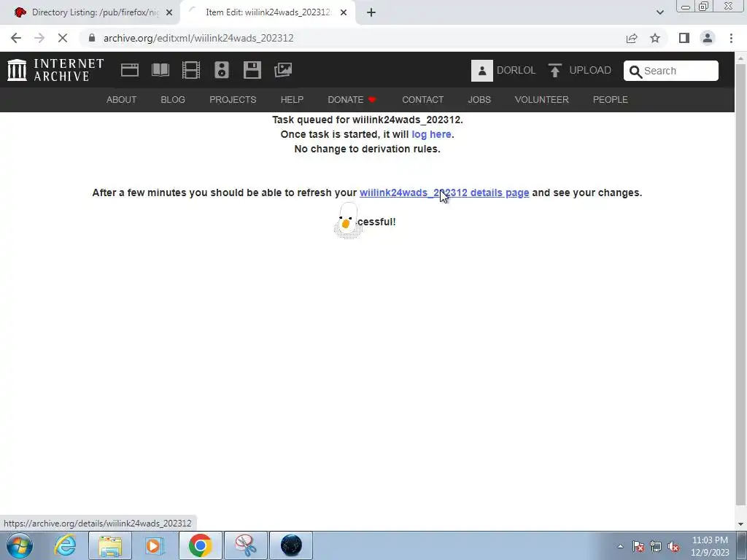Open the Audio speaker icon

pyautogui.click(x=222, y=70)
